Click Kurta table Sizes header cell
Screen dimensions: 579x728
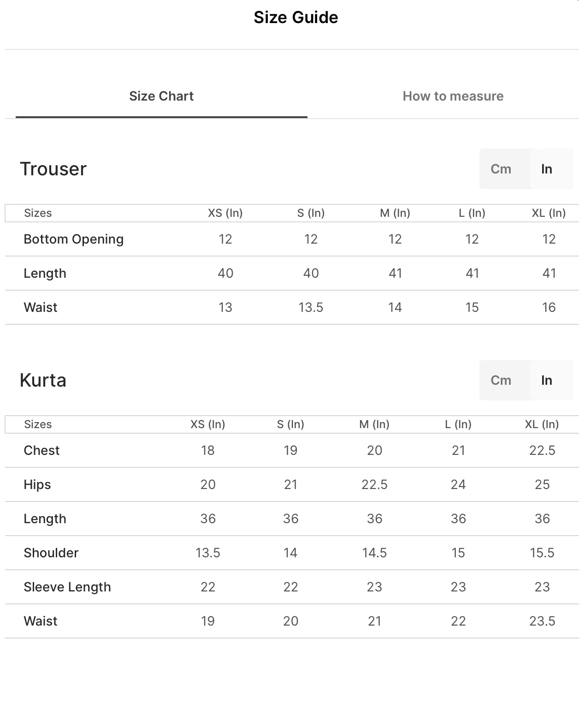(x=38, y=424)
